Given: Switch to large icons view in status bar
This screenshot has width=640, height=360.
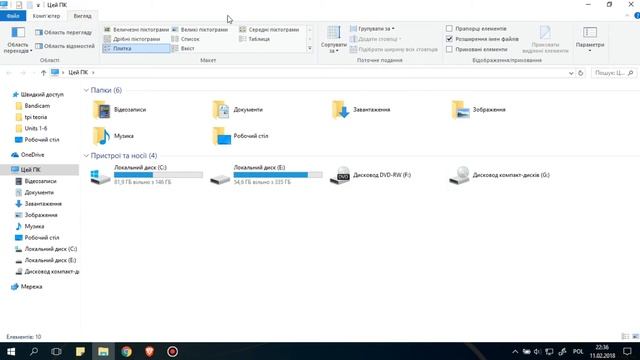Looking at the screenshot, I should click(635, 336).
